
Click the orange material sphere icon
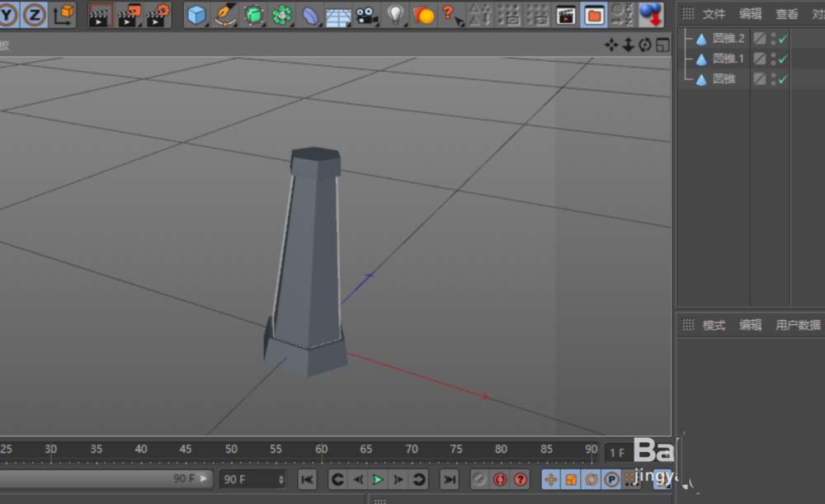[x=424, y=14]
